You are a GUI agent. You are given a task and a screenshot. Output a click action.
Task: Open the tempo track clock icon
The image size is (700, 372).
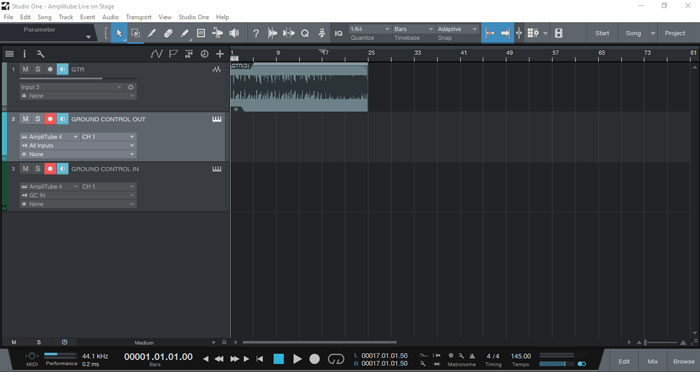click(204, 54)
